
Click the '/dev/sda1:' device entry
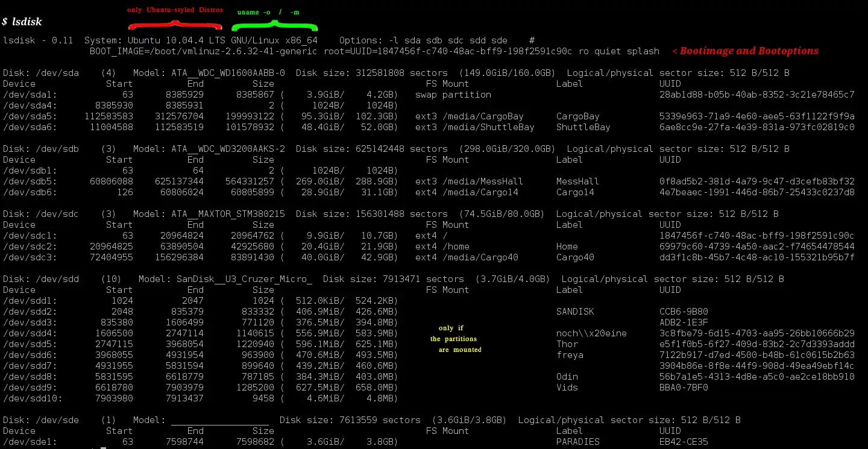[x=30, y=95]
